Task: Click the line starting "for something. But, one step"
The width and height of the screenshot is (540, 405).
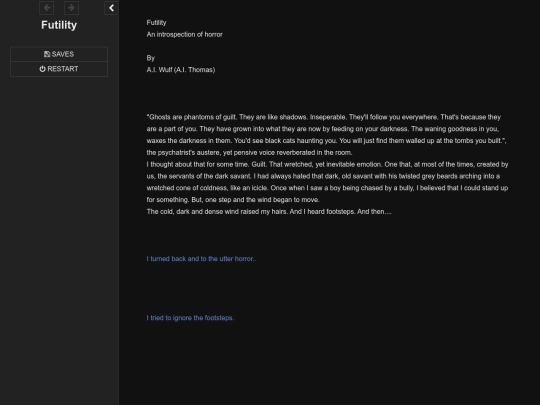Action: 233,200
